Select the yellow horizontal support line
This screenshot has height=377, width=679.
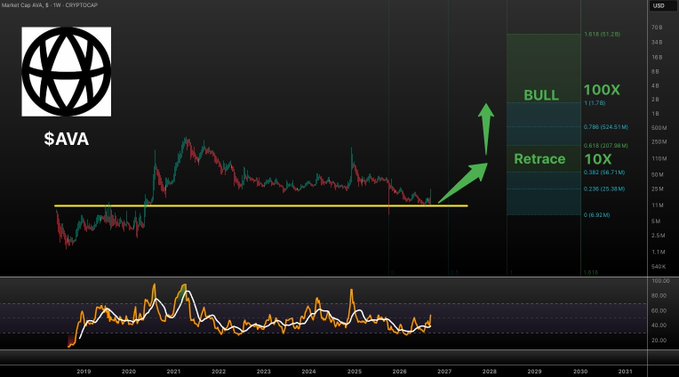[261, 206]
